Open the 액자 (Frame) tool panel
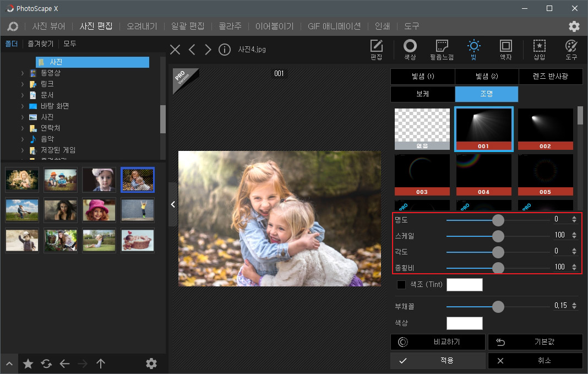Image resolution: width=588 pixels, height=374 pixels. tap(505, 50)
